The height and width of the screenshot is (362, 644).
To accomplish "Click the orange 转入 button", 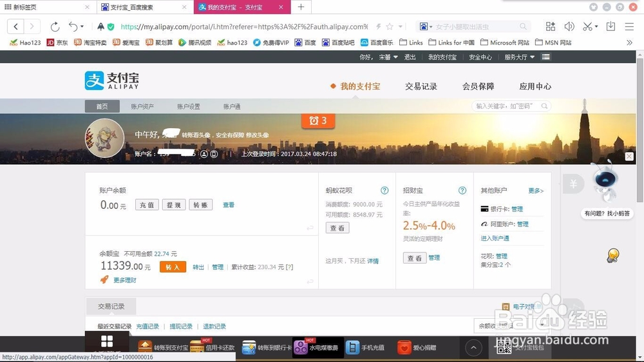I will pyautogui.click(x=173, y=267).
